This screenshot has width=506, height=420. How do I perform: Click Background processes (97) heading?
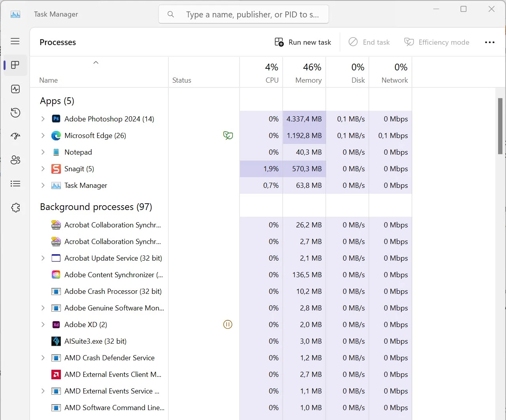(x=96, y=207)
